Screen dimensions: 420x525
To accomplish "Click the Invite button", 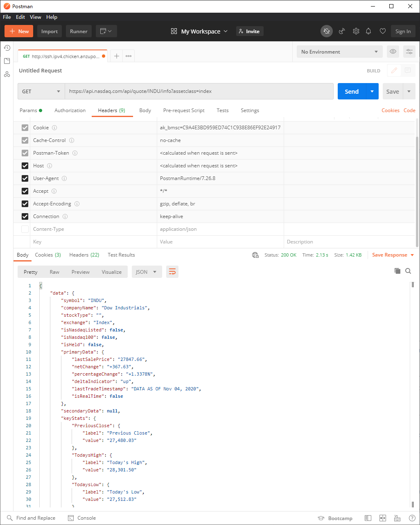I will (249, 31).
